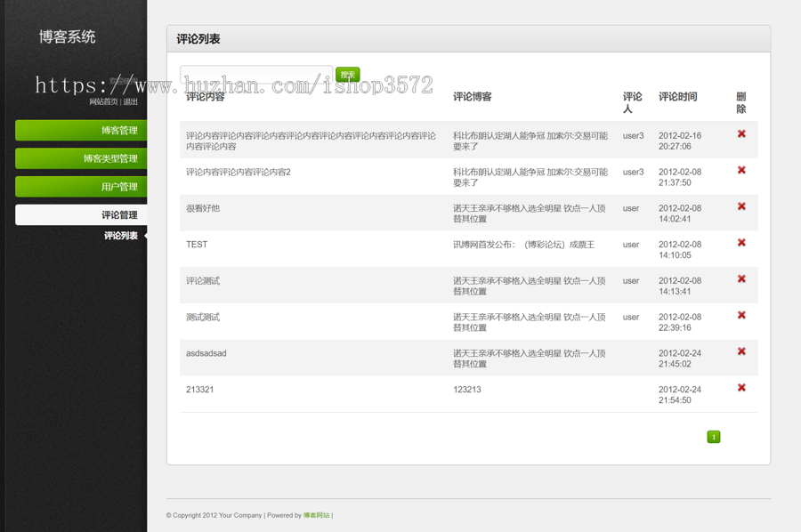Delete the comment dated 2012-02-16 20:27:06
Image resolution: width=801 pixels, height=532 pixels.
(x=741, y=133)
